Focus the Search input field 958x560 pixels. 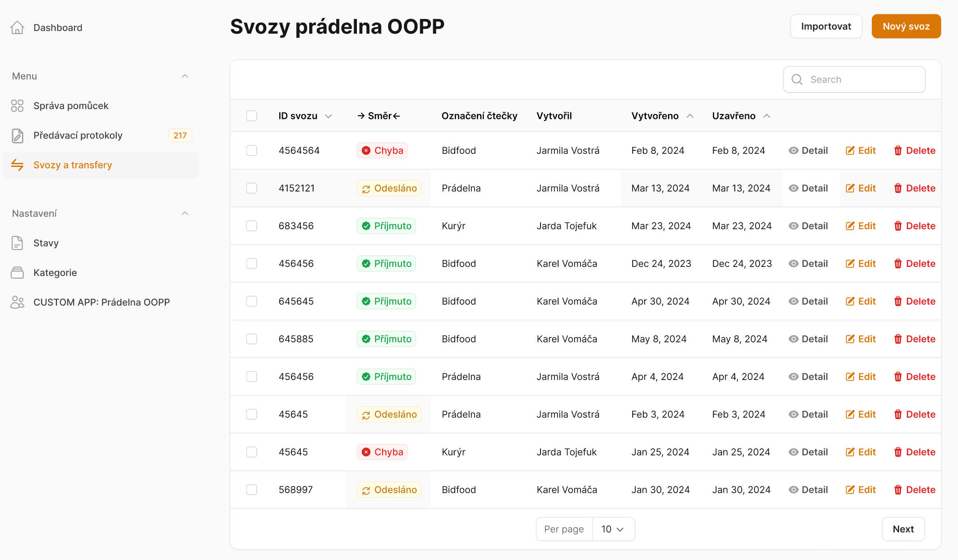click(x=854, y=79)
